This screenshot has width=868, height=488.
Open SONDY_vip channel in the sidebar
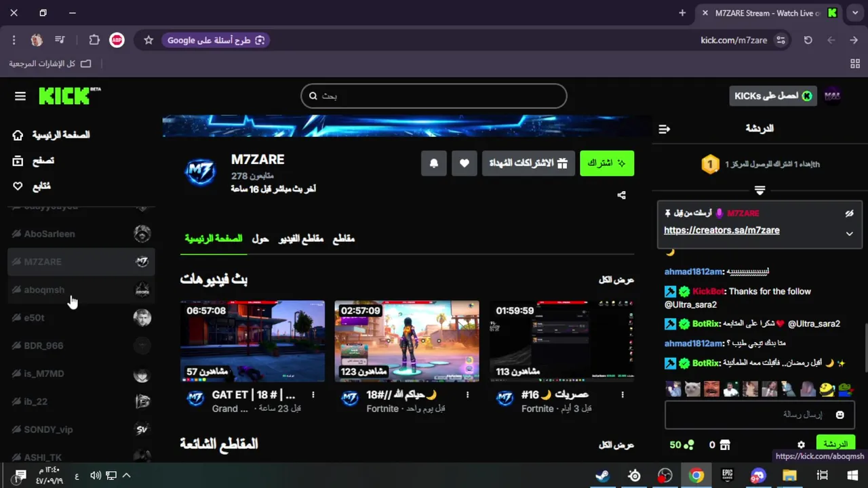[81, 429]
